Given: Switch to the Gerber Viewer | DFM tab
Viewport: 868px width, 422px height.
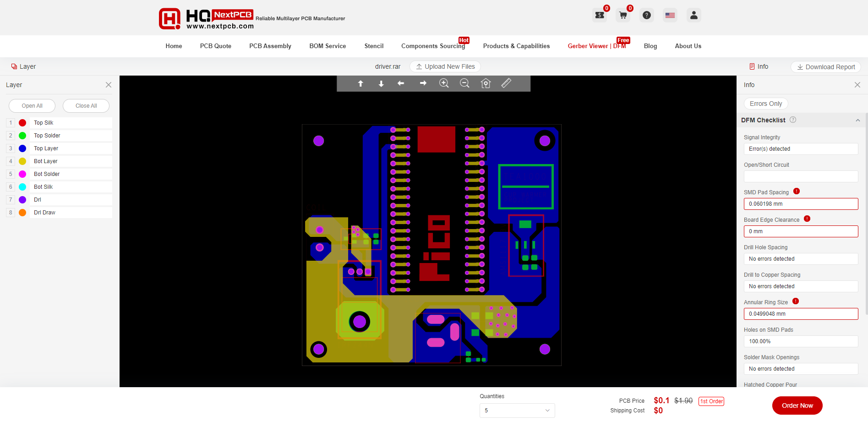Looking at the screenshot, I should [597, 46].
